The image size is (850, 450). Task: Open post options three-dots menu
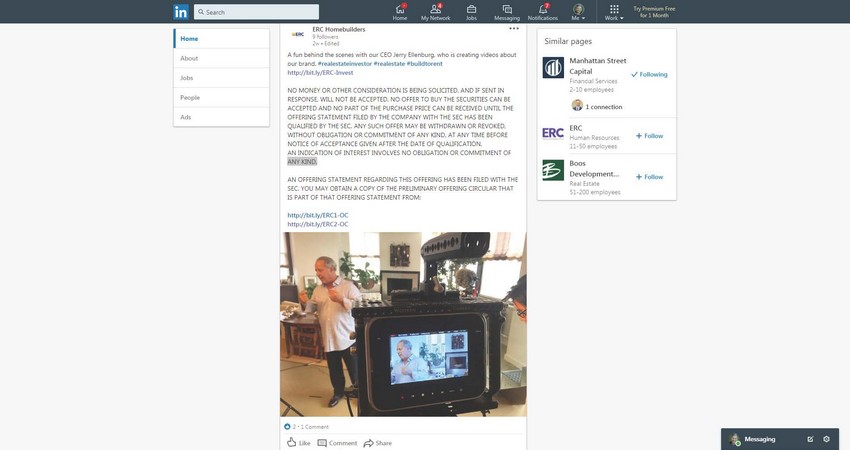click(x=514, y=29)
